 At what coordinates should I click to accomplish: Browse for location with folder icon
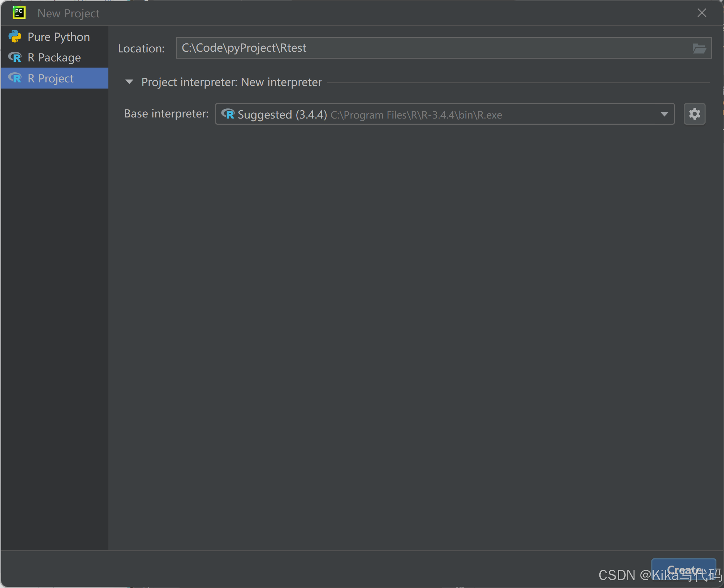pos(699,48)
